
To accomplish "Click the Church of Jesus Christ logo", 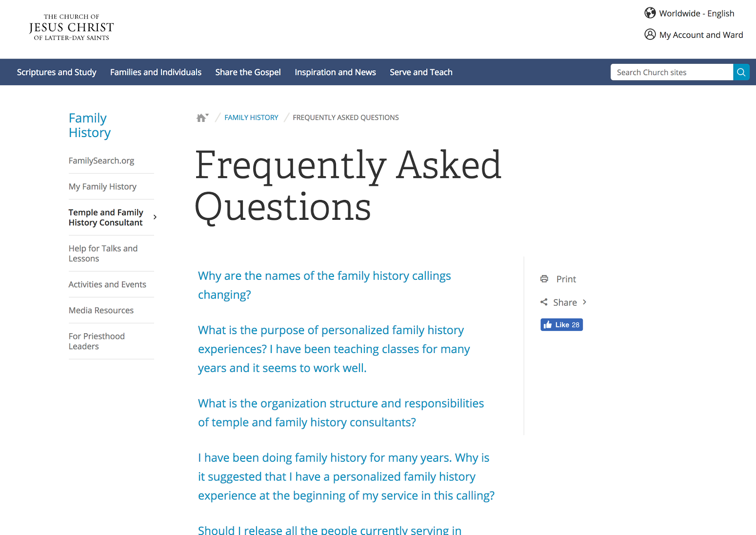I will [71, 27].
